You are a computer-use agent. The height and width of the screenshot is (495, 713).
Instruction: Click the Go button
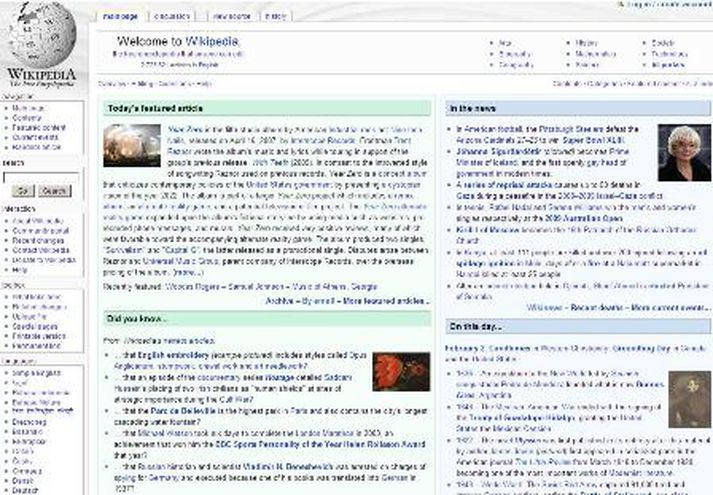tap(23, 191)
